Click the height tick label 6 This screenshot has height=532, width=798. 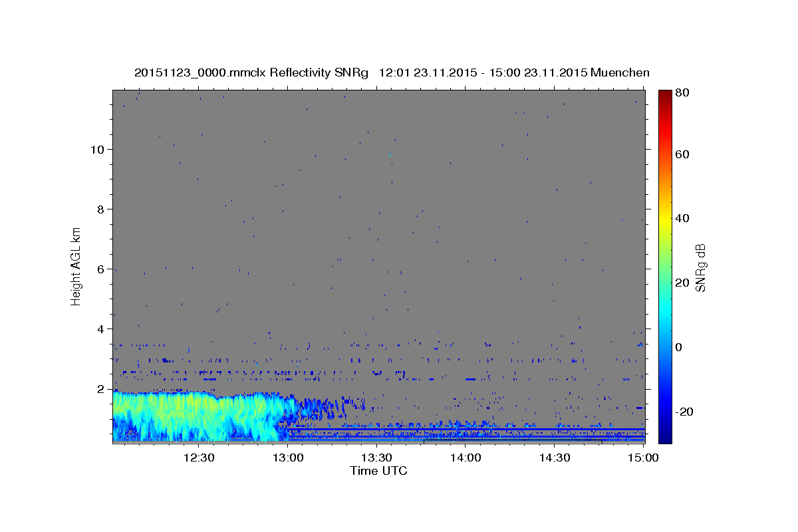click(x=100, y=269)
